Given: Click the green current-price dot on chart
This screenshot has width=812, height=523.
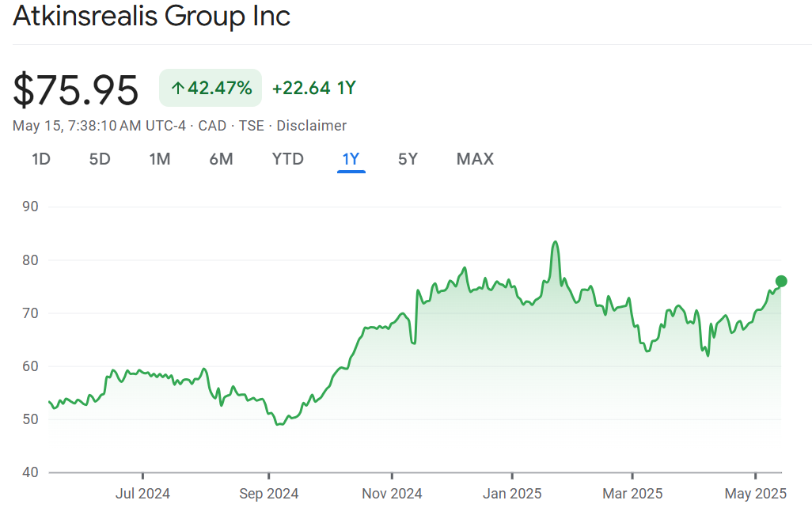Looking at the screenshot, I should tap(781, 281).
